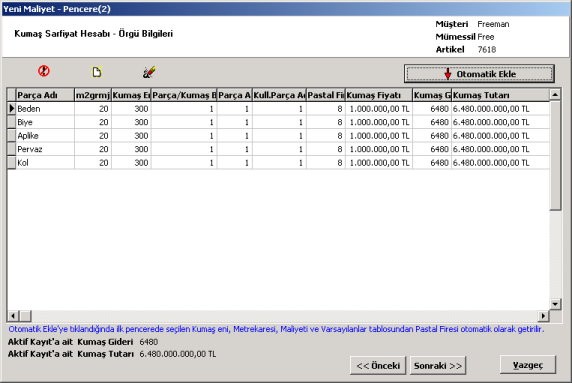The height and width of the screenshot is (383, 572).
Task: Click the Kumaş Tutarı value below the grid
Action: coord(178,354)
